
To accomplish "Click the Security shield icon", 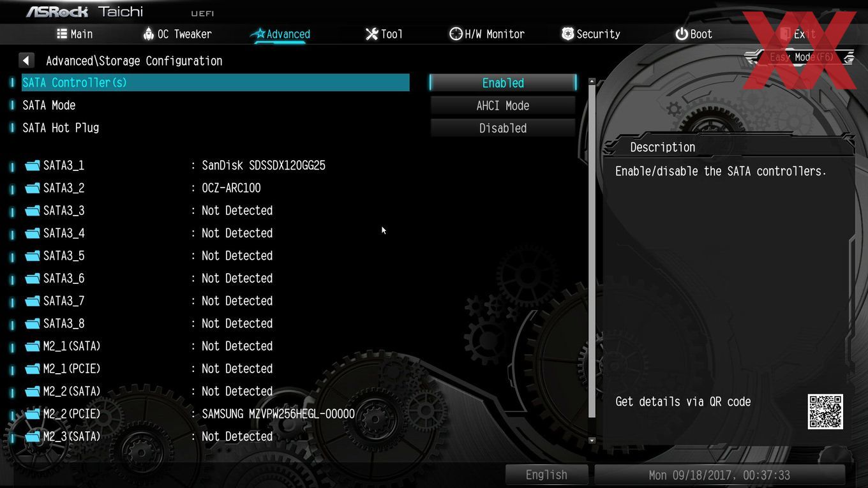I will (567, 34).
